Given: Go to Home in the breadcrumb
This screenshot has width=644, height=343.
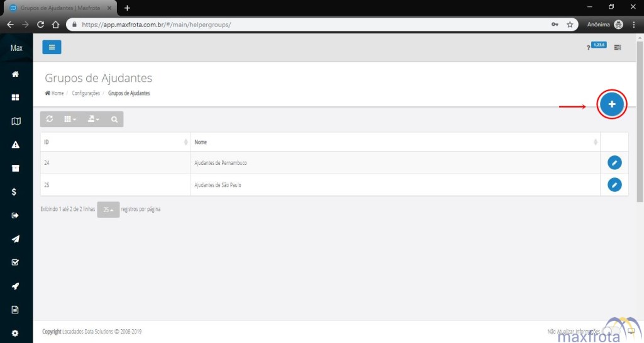Looking at the screenshot, I should [55, 93].
